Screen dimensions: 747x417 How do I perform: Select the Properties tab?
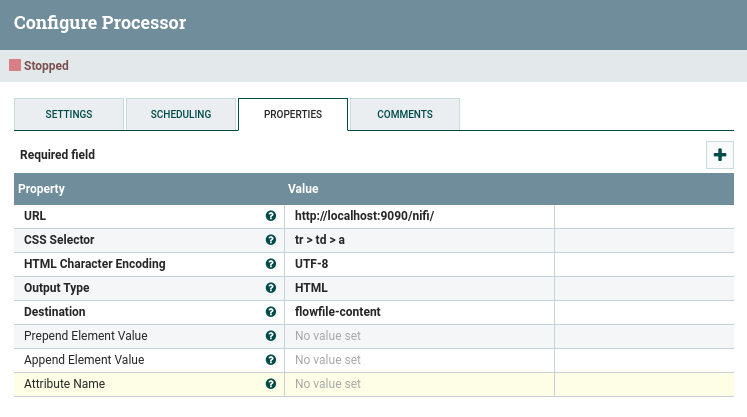(x=293, y=114)
